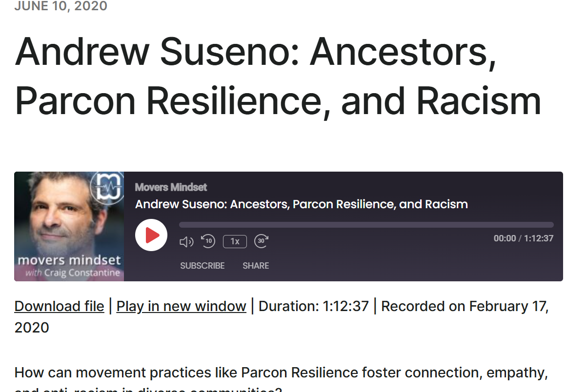Viewport: 587px width, 392px height.
Task: Select the speaker icon to adjust volume
Action: pyautogui.click(x=186, y=241)
